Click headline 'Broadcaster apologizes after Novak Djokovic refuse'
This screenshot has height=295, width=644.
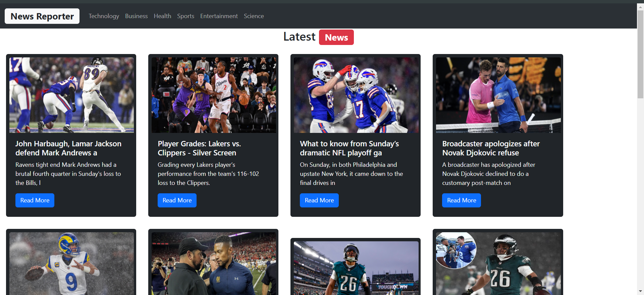point(491,148)
